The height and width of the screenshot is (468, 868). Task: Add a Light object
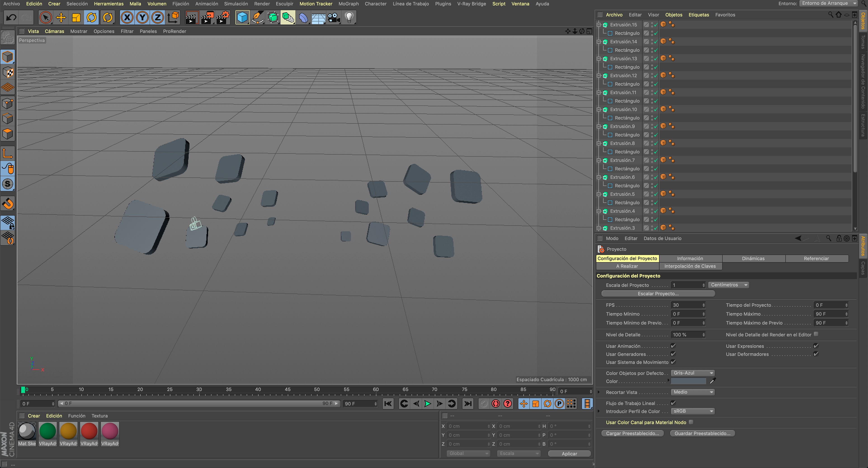tap(349, 18)
